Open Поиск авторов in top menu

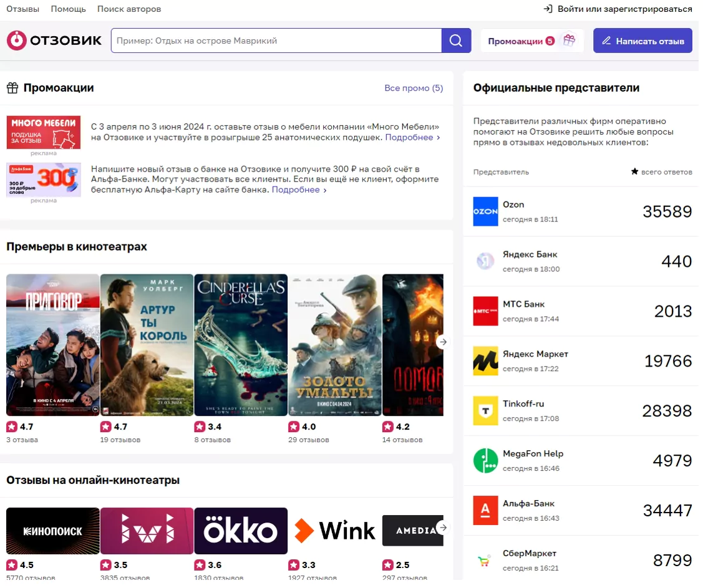(x=130, y=9)
